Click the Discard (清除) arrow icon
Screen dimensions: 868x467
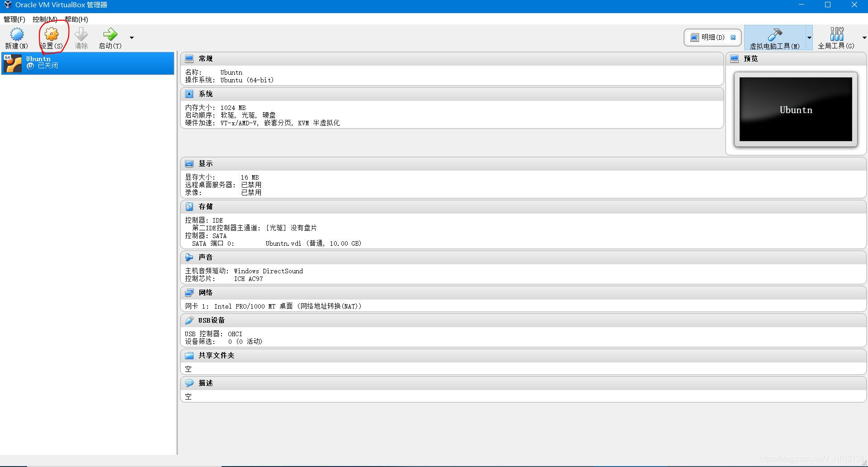(x=81, y=34)
